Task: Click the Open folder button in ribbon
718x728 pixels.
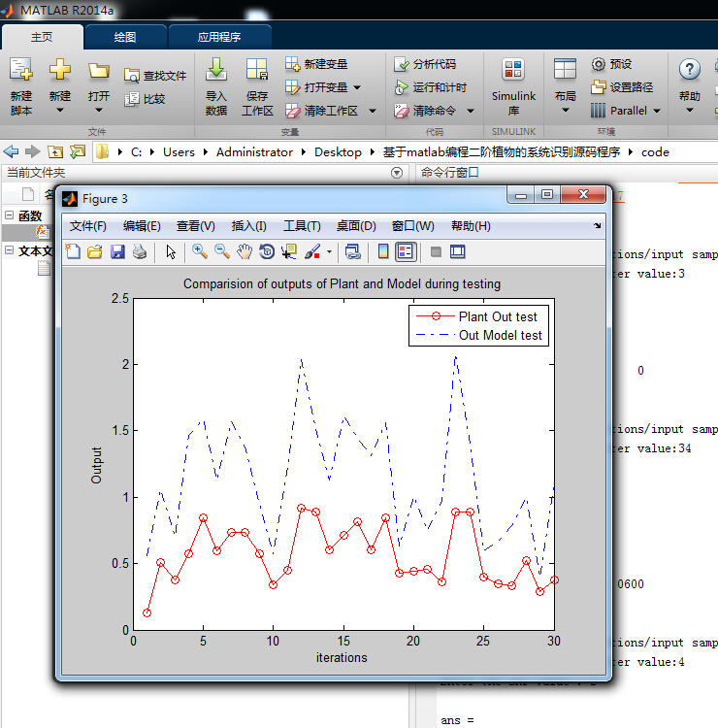Action: point(98,86)
